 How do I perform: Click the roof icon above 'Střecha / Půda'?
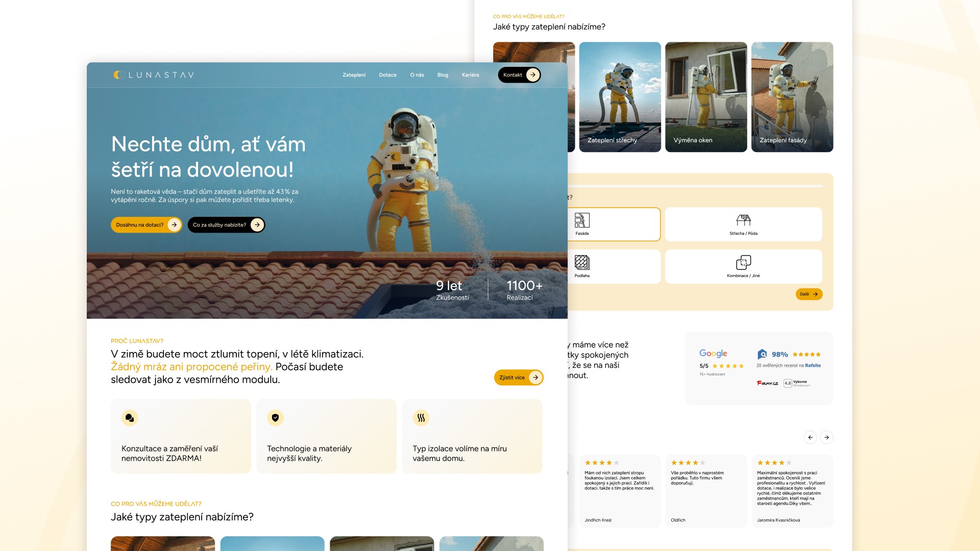click(x=744, y=220)
